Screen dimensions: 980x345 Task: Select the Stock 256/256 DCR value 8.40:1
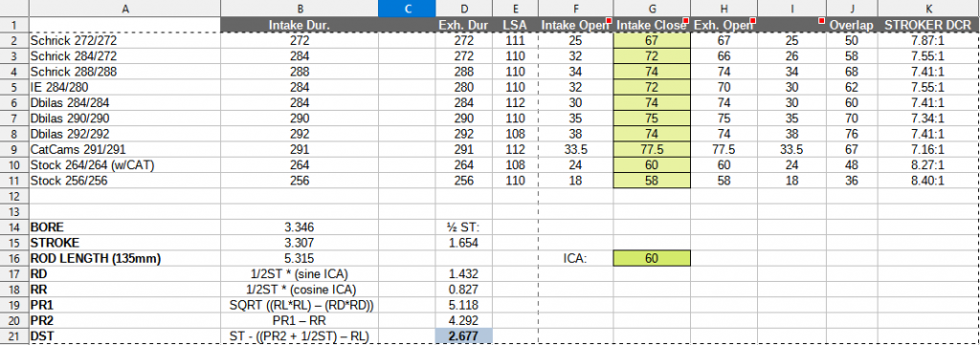tap(928, 181)
